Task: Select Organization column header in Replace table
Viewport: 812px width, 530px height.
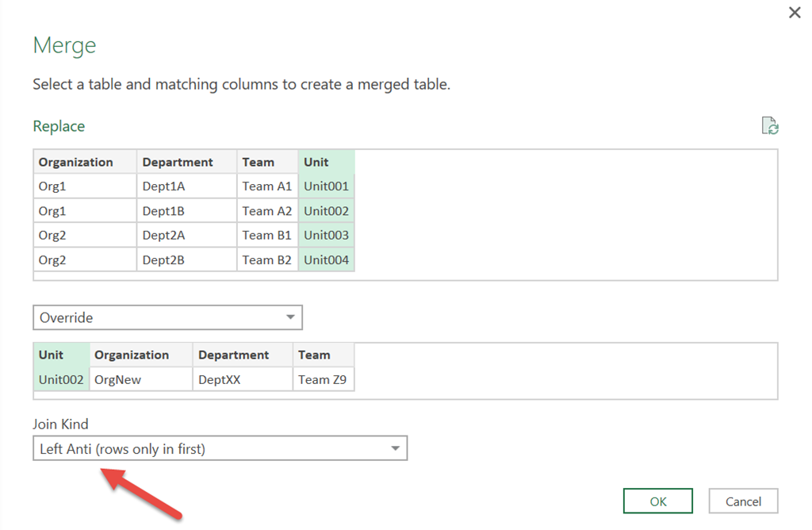Action: click(x=85, y=162)
